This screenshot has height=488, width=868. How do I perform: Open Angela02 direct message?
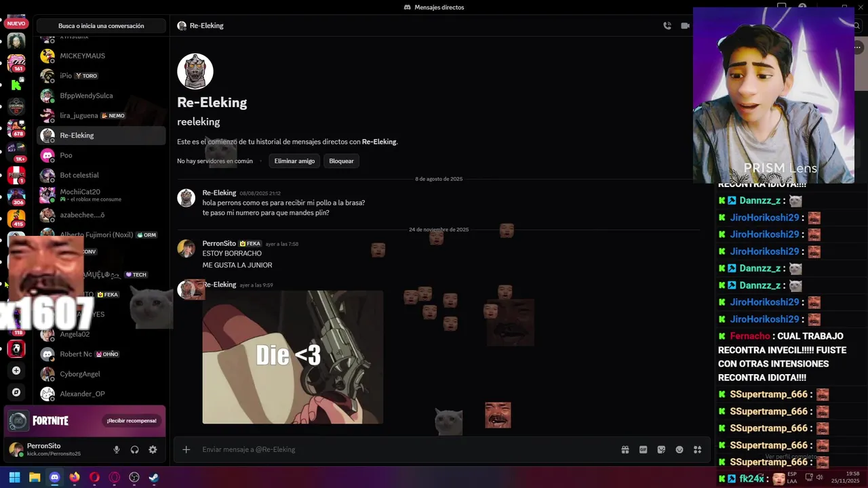101,334
